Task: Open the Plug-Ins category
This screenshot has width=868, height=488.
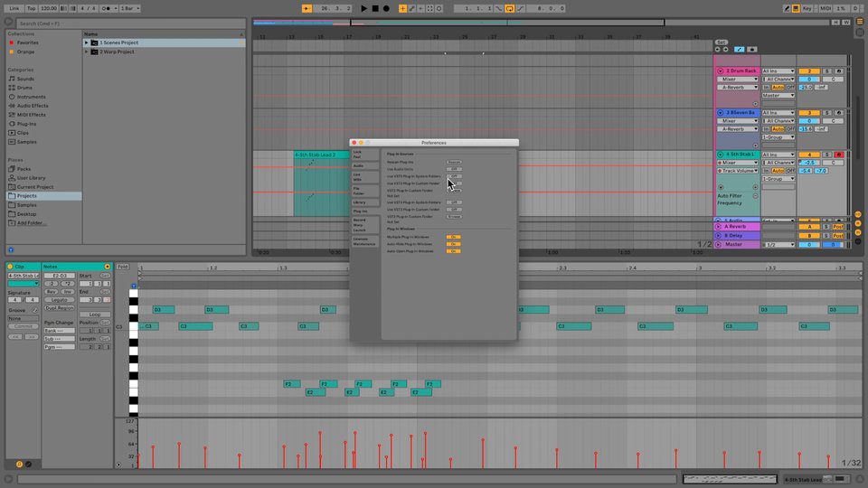Action: coord(26,124)
